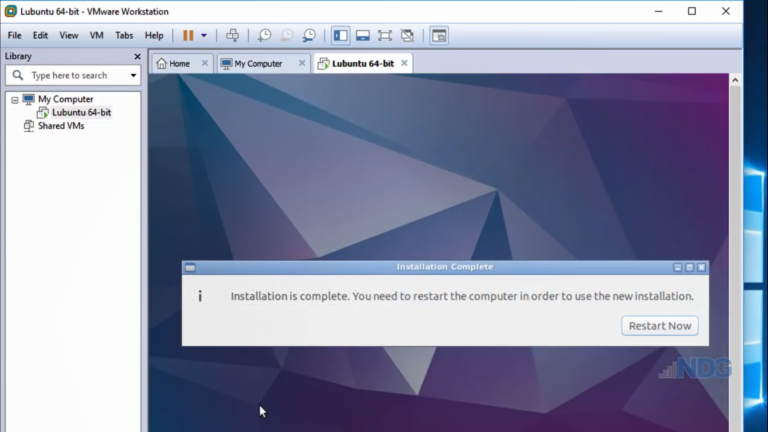Close the Installation Complete dialog
Viewport: 768px width, 432px height.
701,267
